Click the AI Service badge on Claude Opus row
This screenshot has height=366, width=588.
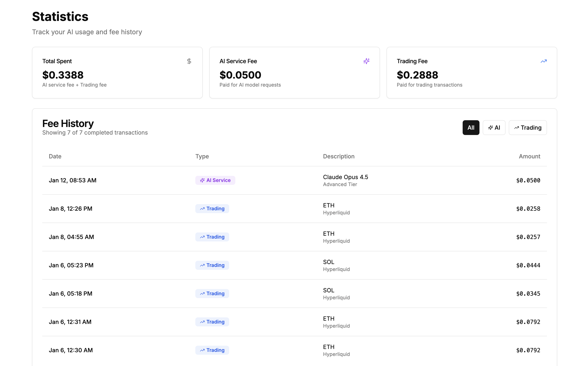coord(215,180)
